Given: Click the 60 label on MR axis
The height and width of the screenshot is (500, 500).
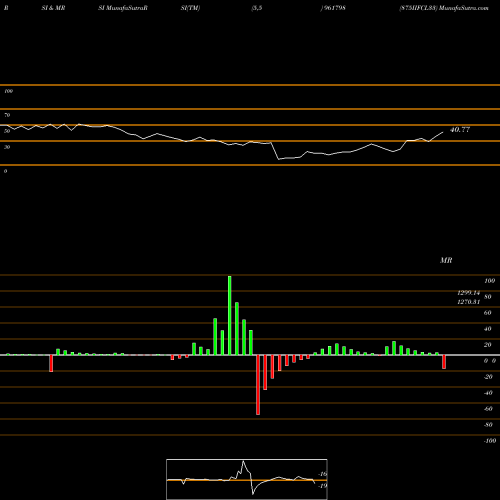Looking at the screenshot, I should point(488,313).
